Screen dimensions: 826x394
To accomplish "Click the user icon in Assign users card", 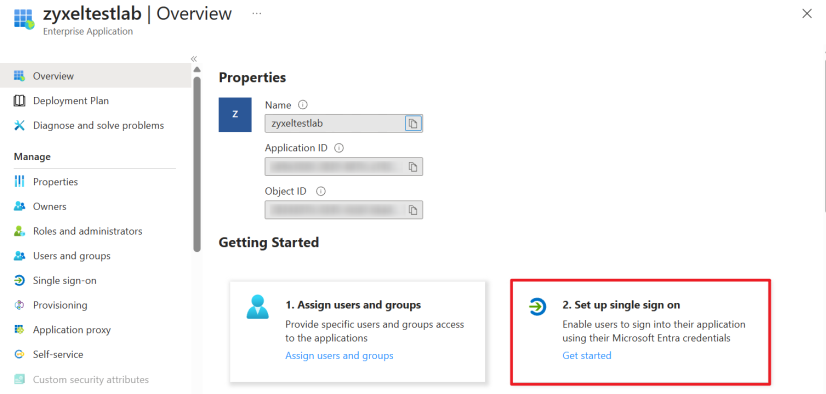I will [258, 307].
